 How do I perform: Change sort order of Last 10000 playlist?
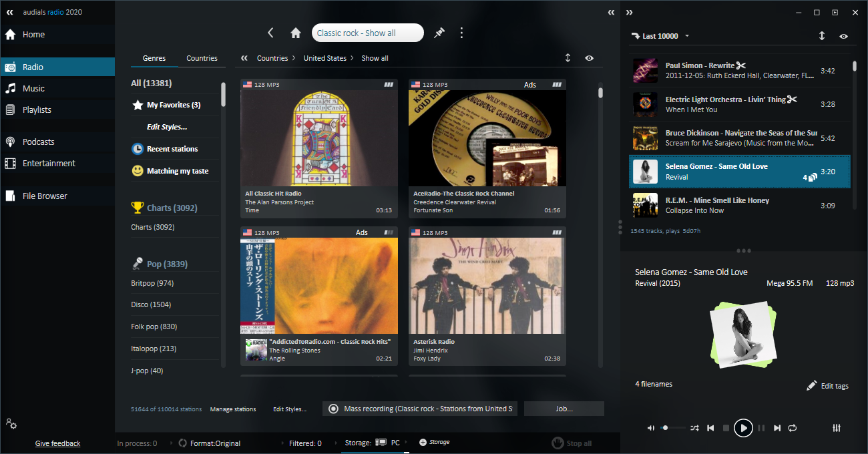822,36
